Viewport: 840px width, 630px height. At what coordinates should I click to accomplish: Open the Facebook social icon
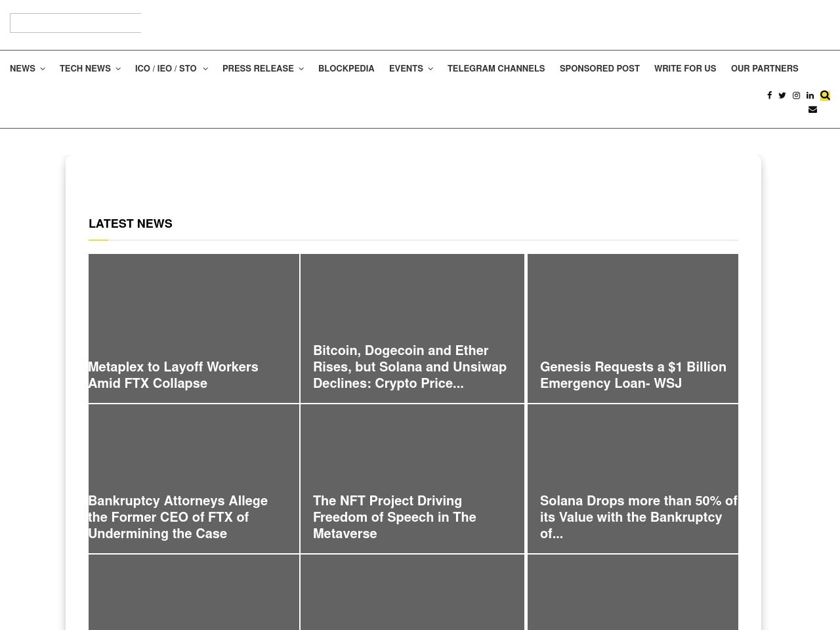[769, 95]
